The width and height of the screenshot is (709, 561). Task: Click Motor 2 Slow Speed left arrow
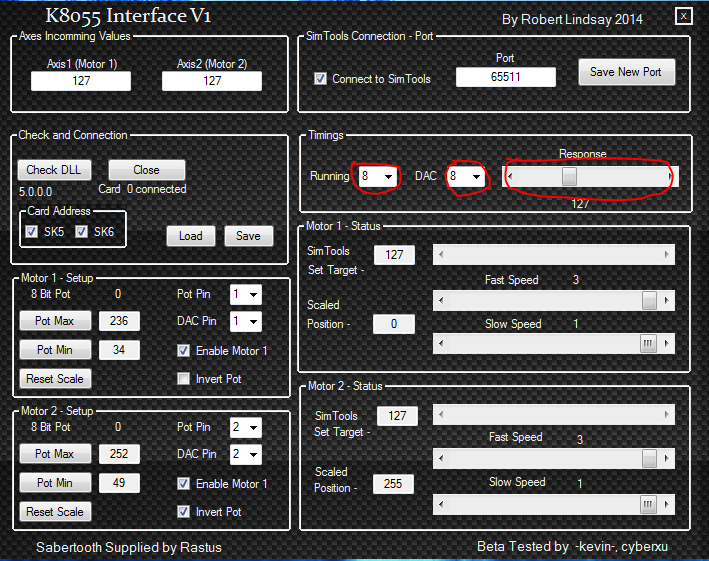click(x=441, y=504)
